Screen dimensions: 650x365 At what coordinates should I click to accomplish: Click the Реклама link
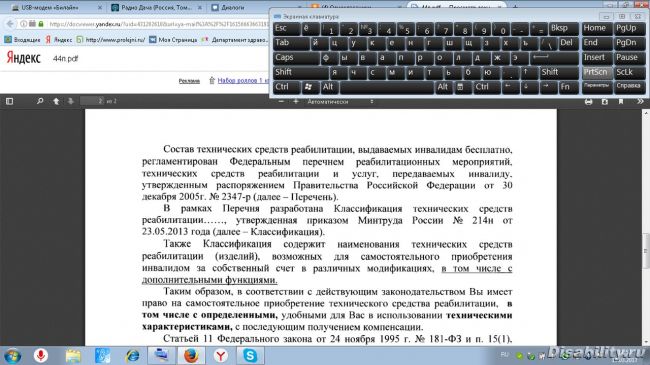[189, 81]
